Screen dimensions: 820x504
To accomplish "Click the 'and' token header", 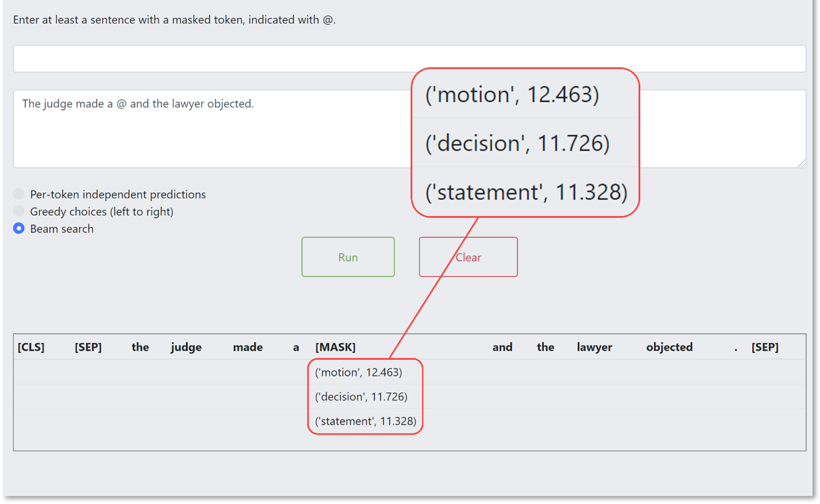I will pyautogui.click(x=502, y=347).
